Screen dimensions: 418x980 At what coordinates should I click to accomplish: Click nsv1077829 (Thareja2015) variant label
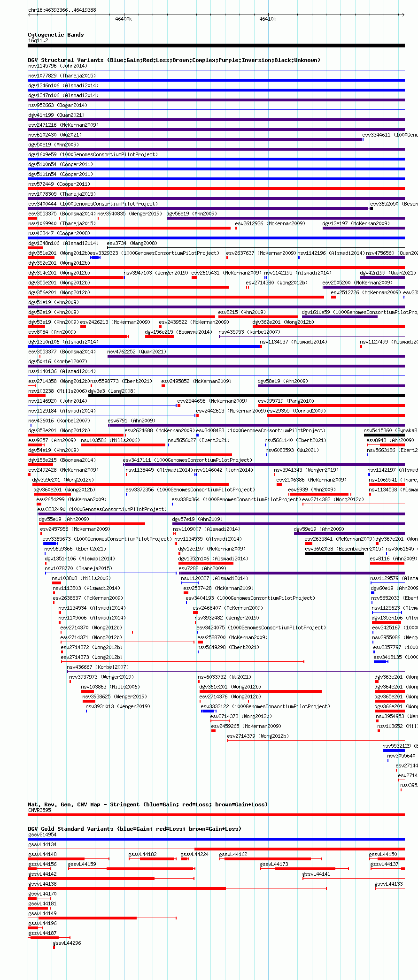62,76
